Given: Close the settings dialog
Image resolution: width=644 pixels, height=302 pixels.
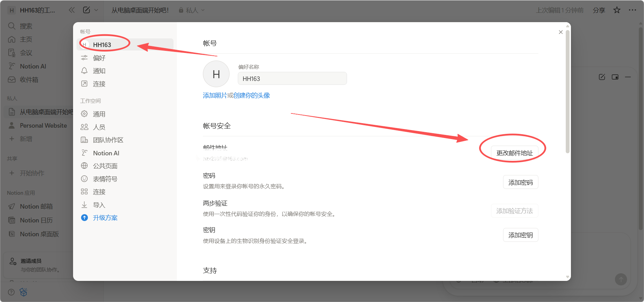Looking at the screenshot, I should click(x=561, y=32).
